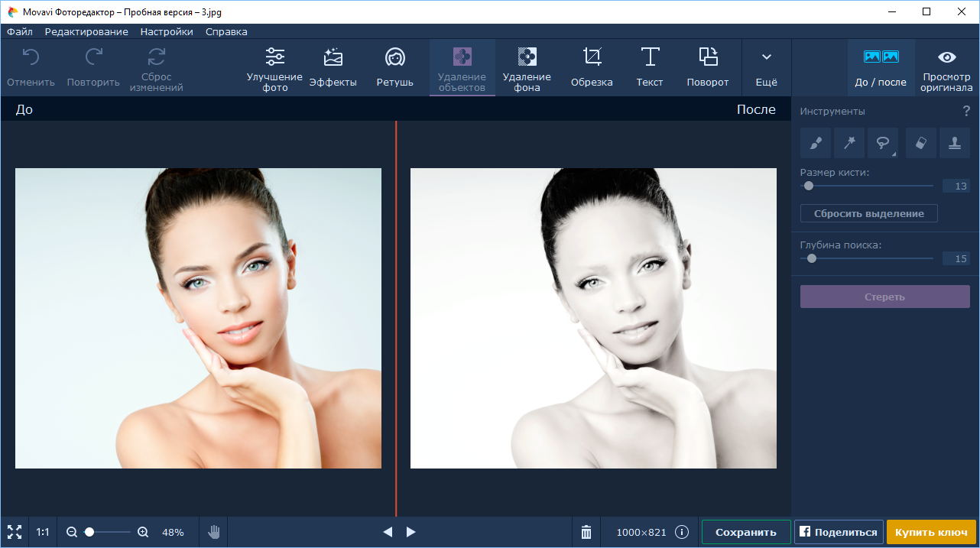Open the Файл menu
The image size is (980, 548).
20,32
